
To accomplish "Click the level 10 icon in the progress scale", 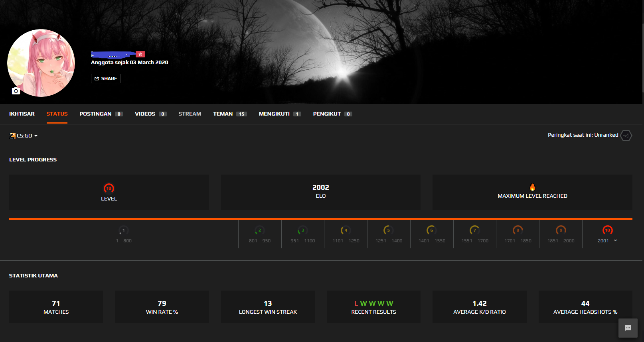I will (607, 230).
